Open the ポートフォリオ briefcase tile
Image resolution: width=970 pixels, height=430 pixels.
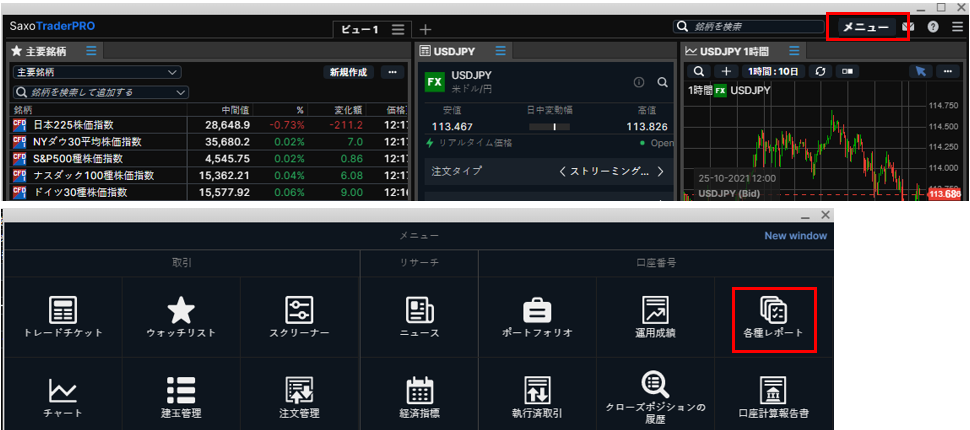pos(537,317)
